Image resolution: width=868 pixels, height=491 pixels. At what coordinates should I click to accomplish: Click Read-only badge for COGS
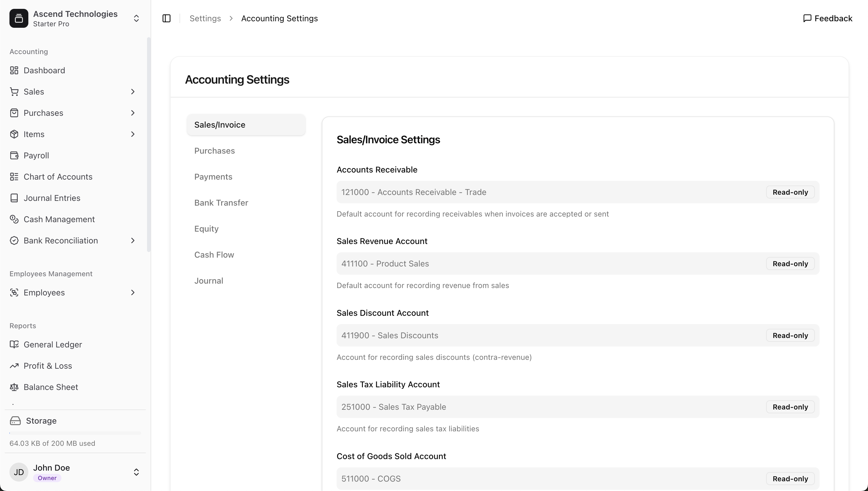point(790,478)
